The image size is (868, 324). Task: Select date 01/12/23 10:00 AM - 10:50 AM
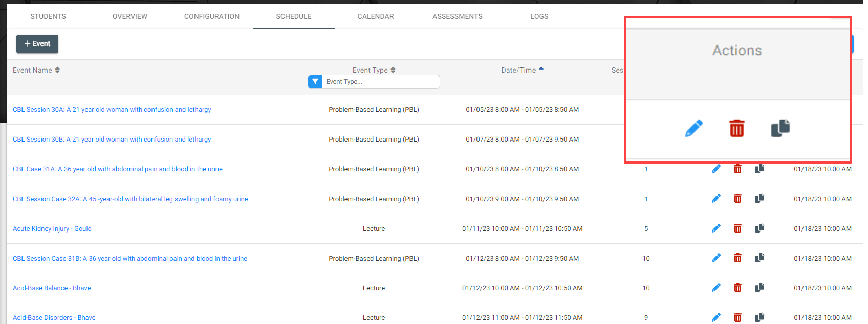point(523,288)
